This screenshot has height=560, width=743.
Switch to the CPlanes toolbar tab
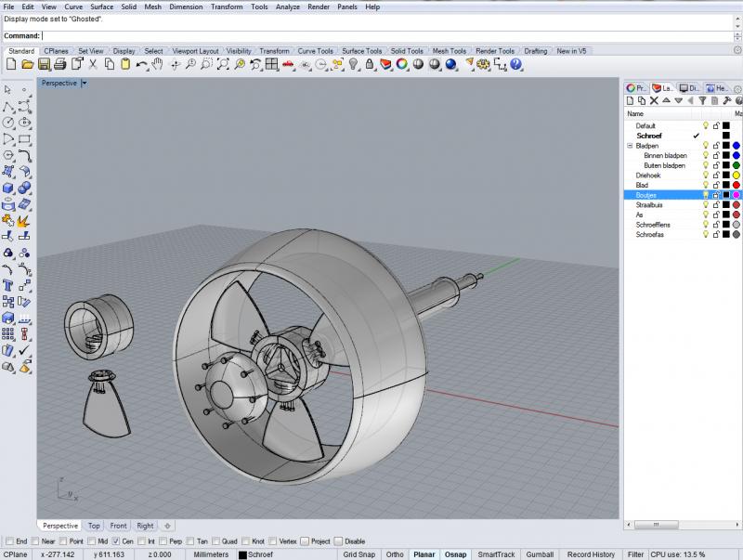[56, 51]
